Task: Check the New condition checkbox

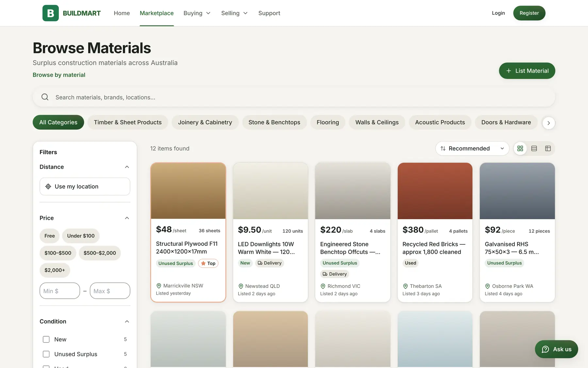Action: 46,340
